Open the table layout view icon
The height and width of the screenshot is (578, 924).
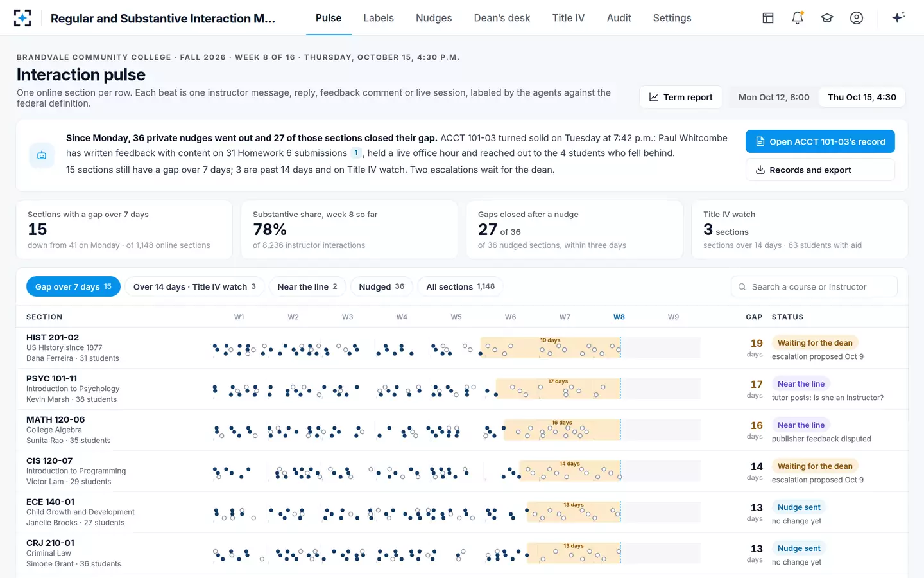(768, 18)
